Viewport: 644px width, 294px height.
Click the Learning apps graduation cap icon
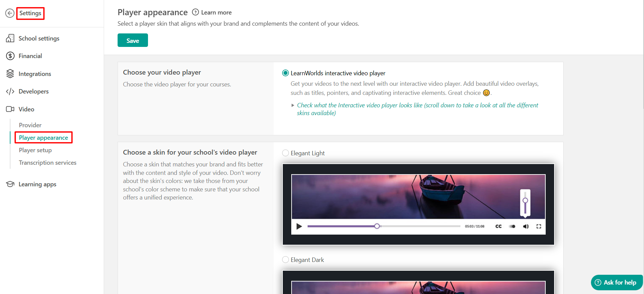10,184
